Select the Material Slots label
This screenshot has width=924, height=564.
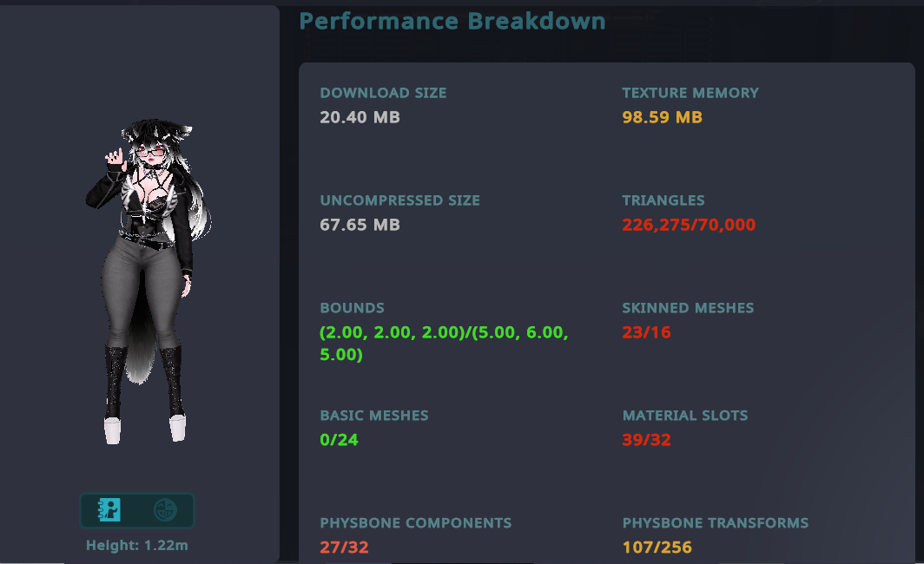click(x=684, y=416)
